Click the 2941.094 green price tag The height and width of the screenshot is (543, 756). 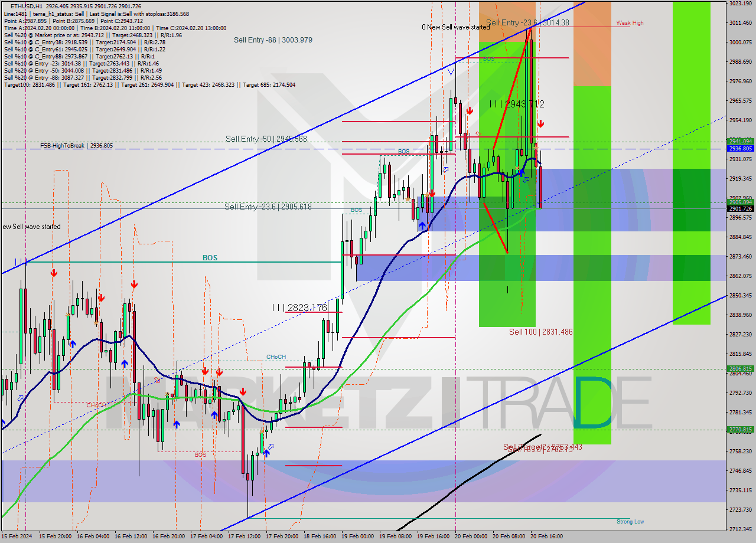tap(740, 142)
